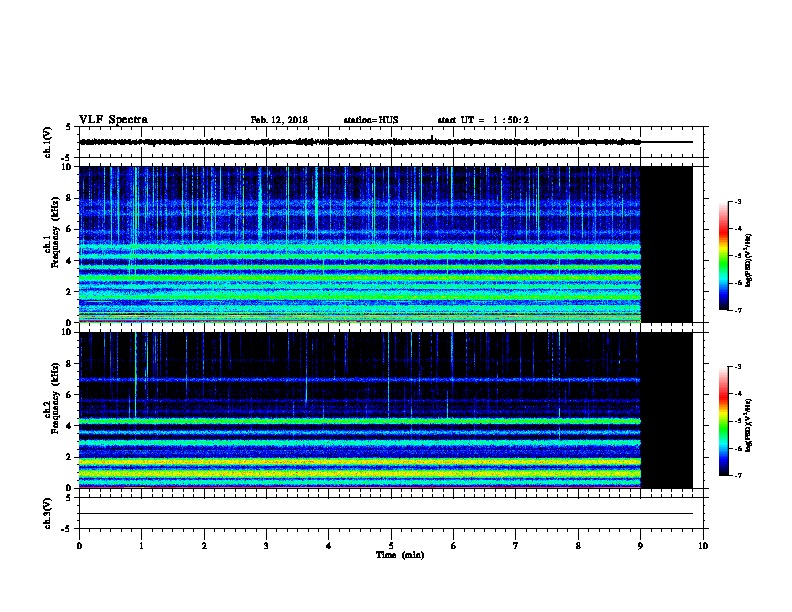
Task: Click the black no-data region in ch.1 spectrogram
Action: [x=667, y=244]
